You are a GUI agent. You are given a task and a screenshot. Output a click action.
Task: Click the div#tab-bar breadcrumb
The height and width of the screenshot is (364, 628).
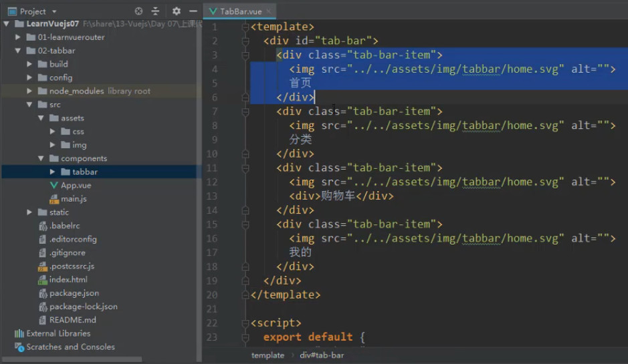pyautogui.click(x=322, y=355)
